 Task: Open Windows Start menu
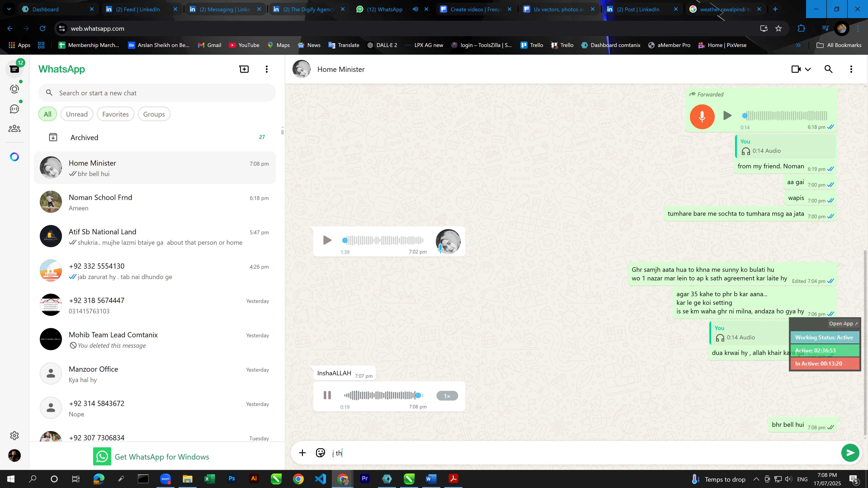coord(11,479)
